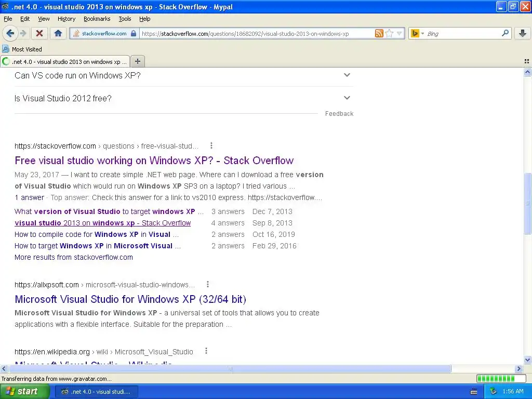The image size is (532, 399).
Task: Click the '4 answers' text
Action: click(x=228, y=223)
